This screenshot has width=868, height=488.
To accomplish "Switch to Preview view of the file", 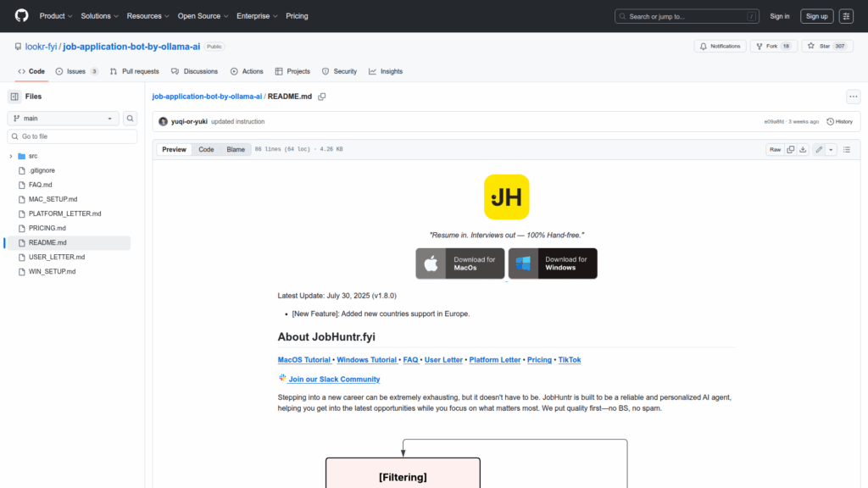I will [174, 149].
